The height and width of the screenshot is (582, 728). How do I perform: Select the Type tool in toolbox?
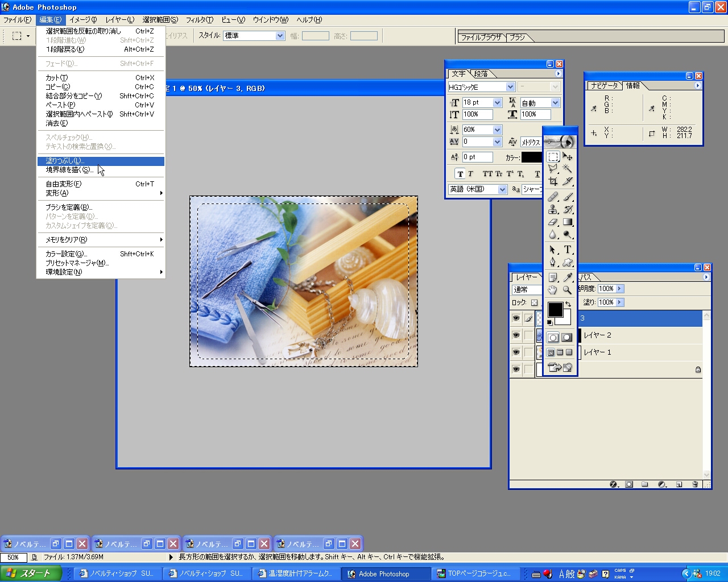567,250
